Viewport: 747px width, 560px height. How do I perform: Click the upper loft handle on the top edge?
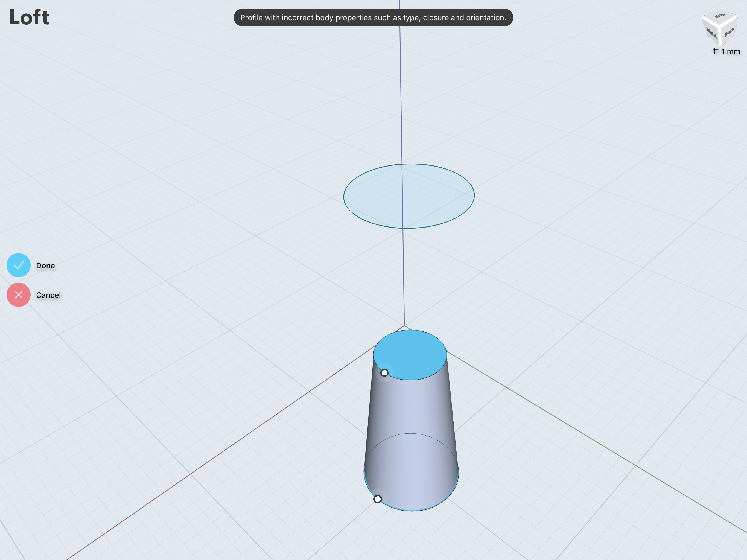pyautogui.click(x=384, y=372)
